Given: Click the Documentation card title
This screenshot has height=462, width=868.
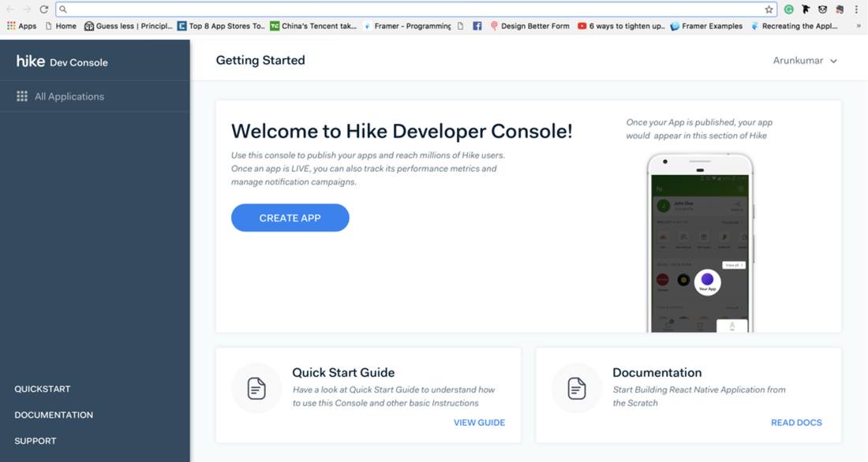Looking at the screenshot, I should pos(657,373).
